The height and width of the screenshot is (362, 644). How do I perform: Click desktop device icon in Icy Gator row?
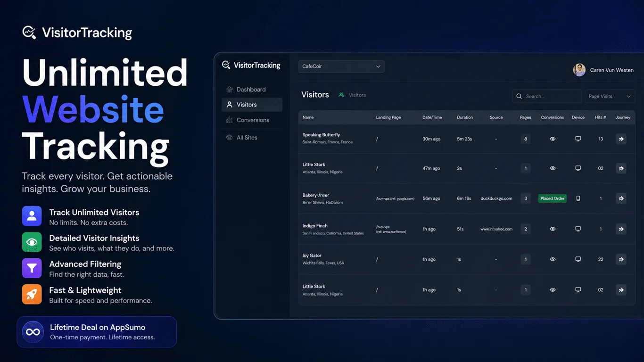578,259
